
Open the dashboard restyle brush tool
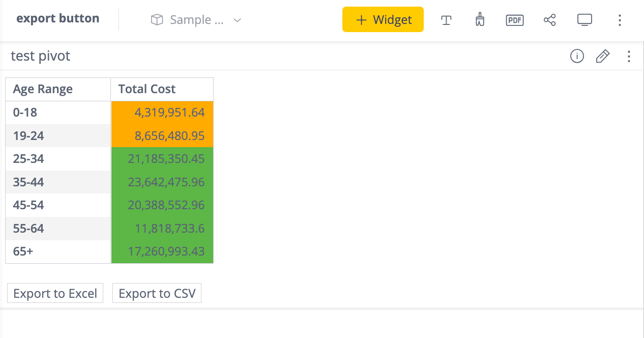pyautogui.click(x=479, y=20)
